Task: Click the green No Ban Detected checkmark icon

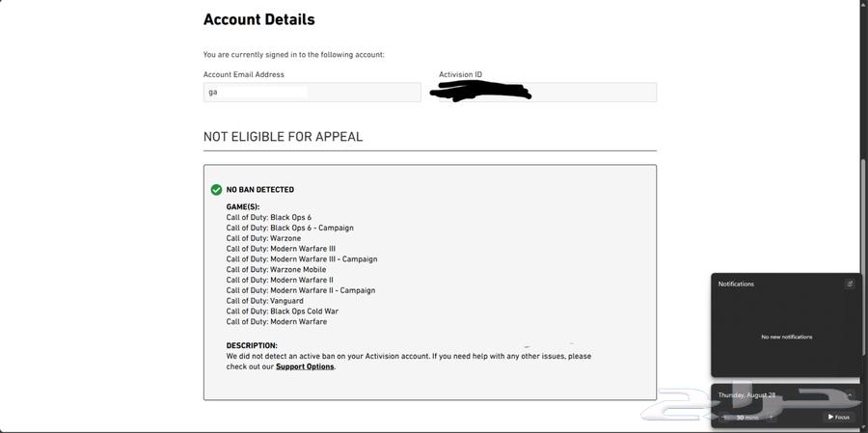Action: pos(216,190)
